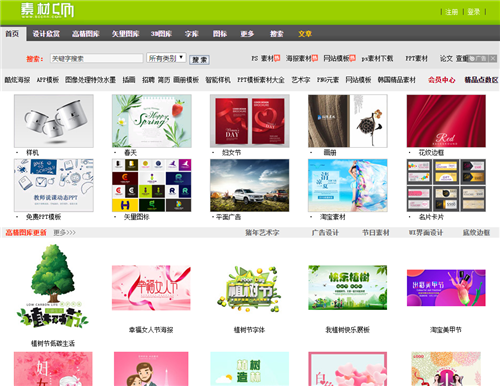Click the 图像处理特效水墨 link
This screenshot has height=386, width=500.
coord(90,80)
